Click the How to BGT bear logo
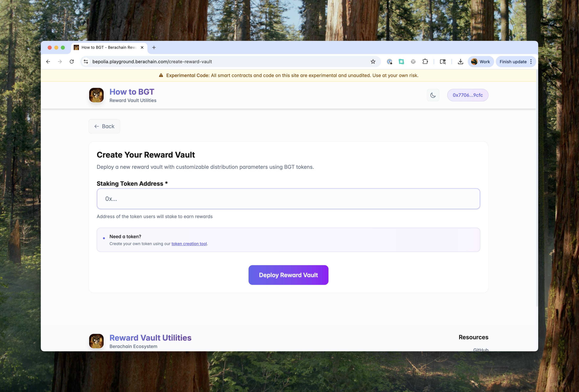Viewport: 579px width, 392px height. click(x=96, y=95)
